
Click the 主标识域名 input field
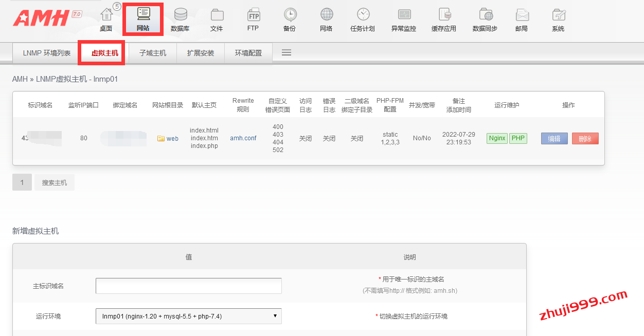tap(188, 286)
